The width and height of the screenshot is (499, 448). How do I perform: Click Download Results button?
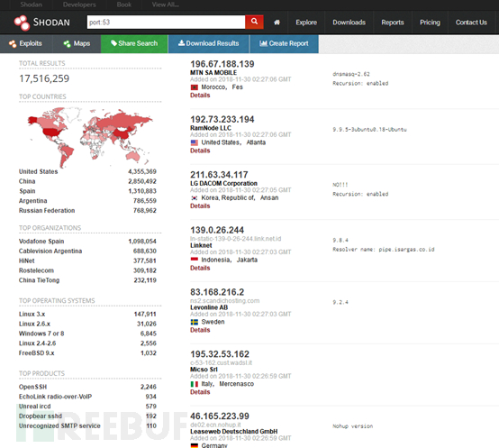(x=208, y=43)
